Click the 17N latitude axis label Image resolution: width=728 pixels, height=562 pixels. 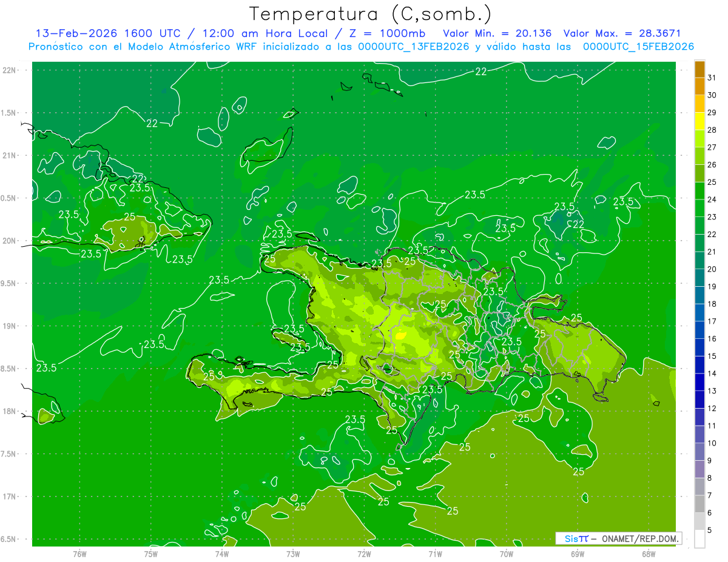pos(10,497)
